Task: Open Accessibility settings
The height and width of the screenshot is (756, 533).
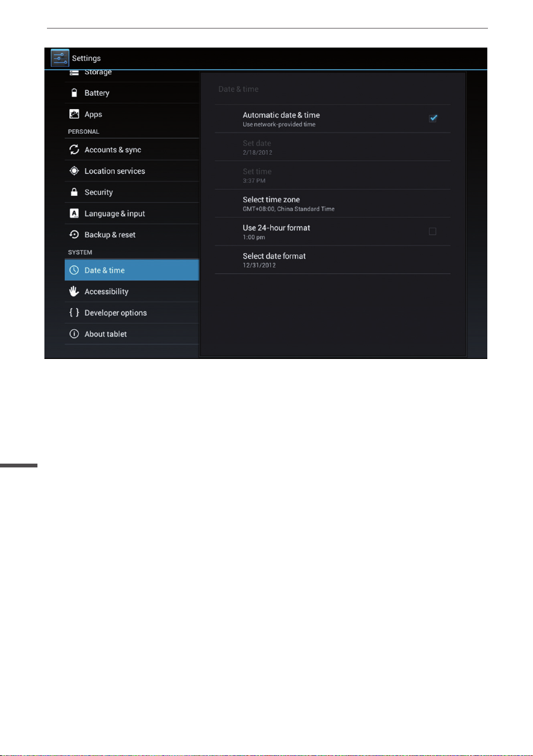Action: [132, 291]
